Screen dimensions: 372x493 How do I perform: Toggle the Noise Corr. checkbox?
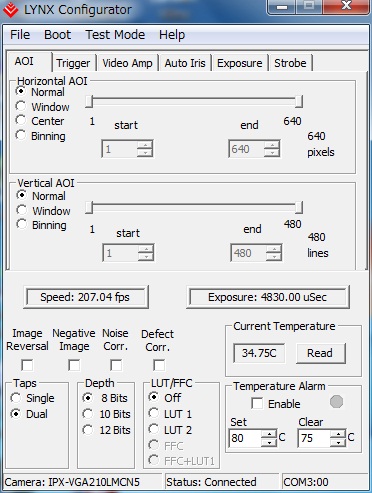(x=116, y=365)
